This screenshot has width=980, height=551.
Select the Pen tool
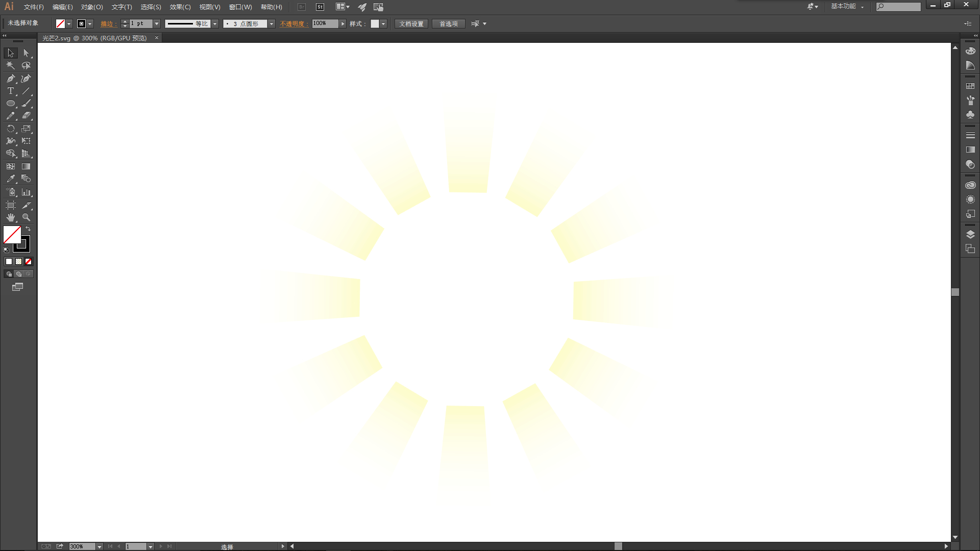(x=10, y=79)
